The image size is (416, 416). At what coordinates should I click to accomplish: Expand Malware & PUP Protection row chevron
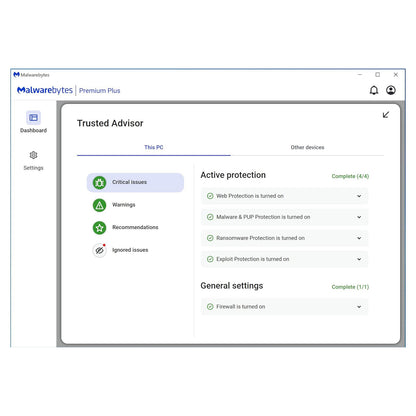(359, 217)
